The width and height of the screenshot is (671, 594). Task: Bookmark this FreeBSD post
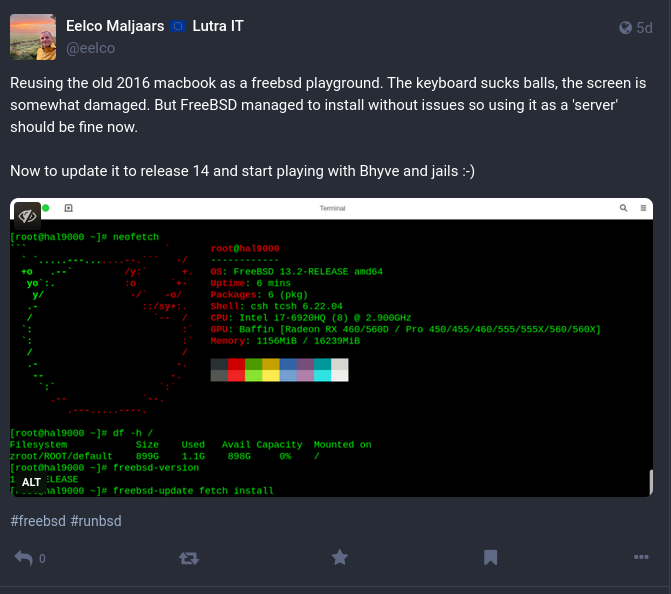[490, 558]
